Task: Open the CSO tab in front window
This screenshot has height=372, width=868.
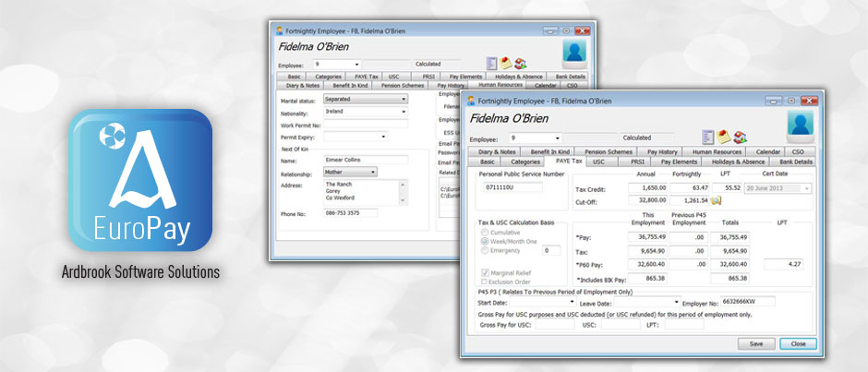Action: click(798, 151)
